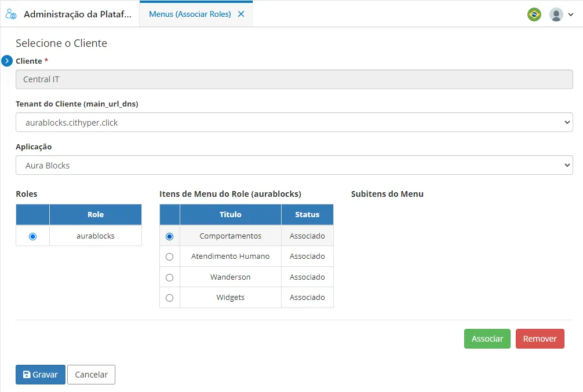Select the Widgets radio button
Screen dimensions: 583x392
pos(170,298)
